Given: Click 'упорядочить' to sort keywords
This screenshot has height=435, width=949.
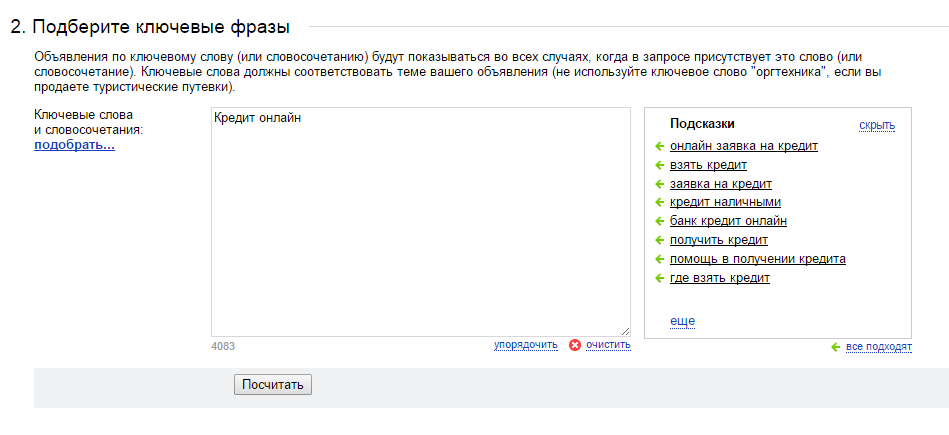Looking at the screenshot, I should pyautogui.click(x=525, y=345).
